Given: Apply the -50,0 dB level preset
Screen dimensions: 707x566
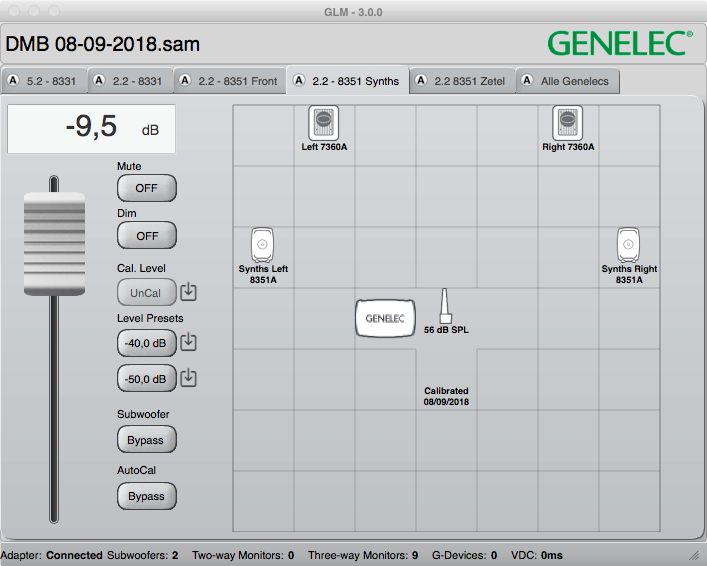Looking at the screenshot, I should click(x=147, y=378).
